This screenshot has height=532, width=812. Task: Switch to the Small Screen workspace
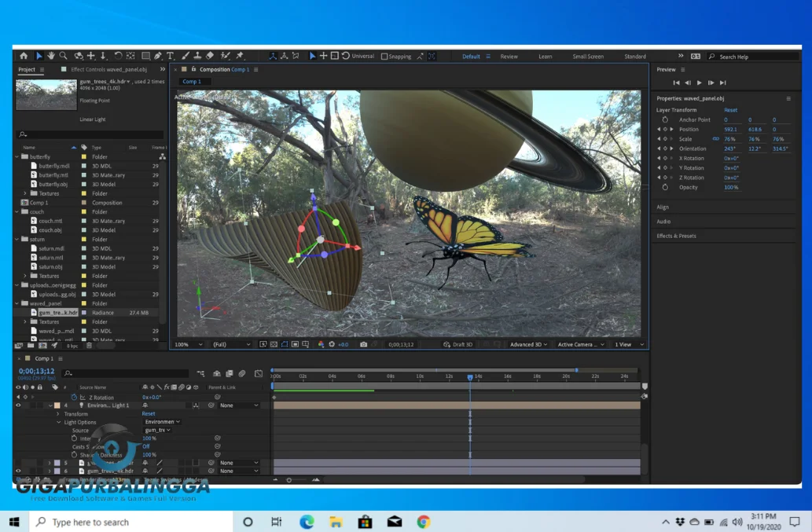click(x=588, y=57)
